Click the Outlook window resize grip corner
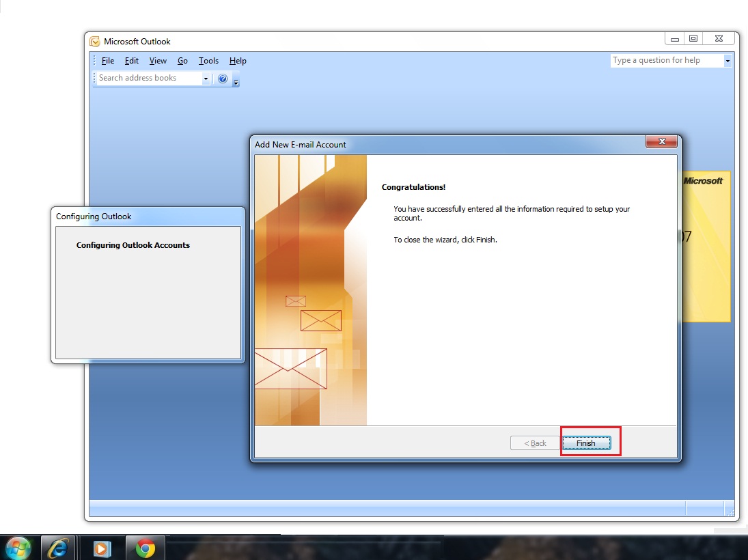The width and height of the screenshot is (748, 560). click(x=730, y=512)
